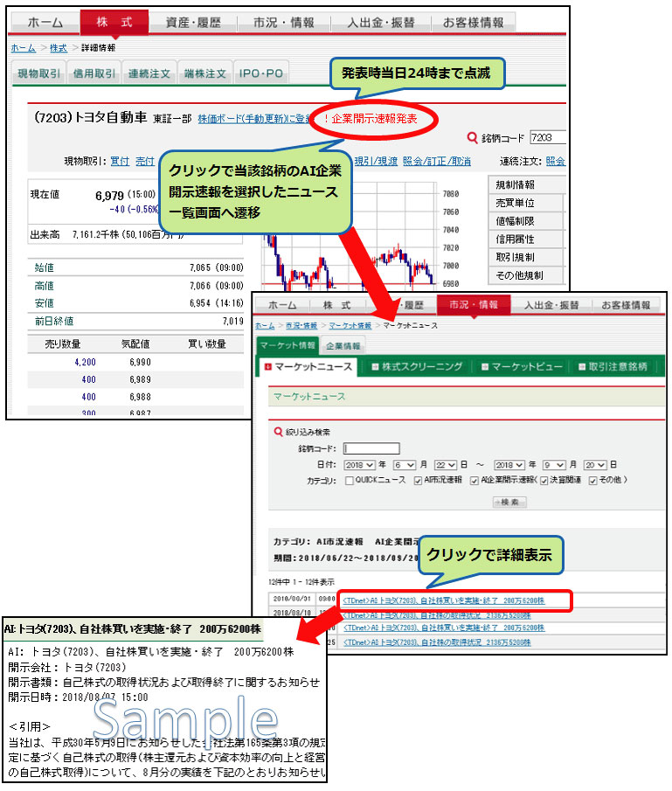Click the 現在値 price 6,979
The image size is (672, 791).
tap(109, 195)
